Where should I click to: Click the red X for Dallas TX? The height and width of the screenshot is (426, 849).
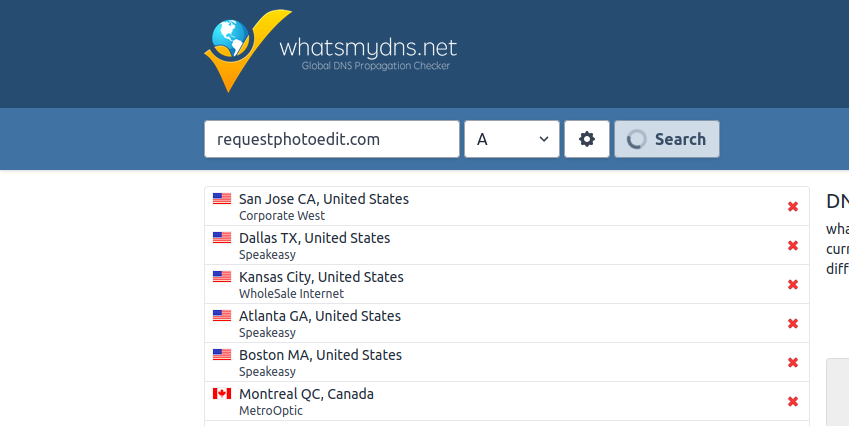click(x=793, y=245)
